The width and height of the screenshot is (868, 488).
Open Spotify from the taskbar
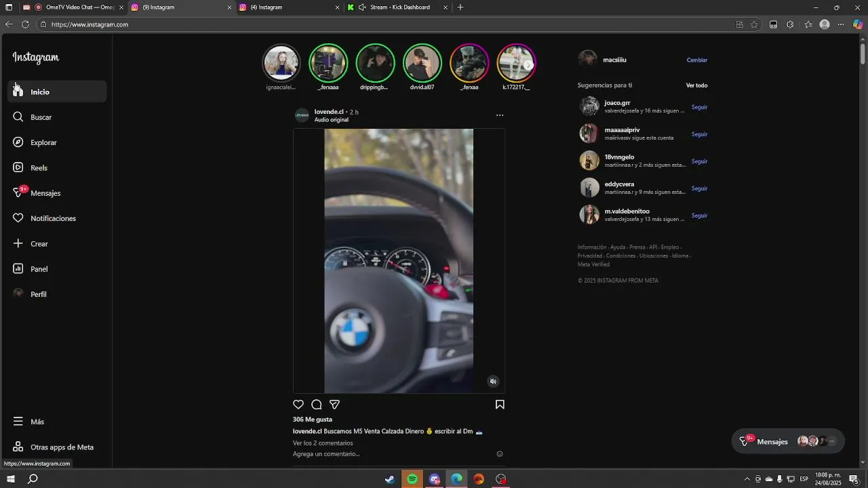[x=412, y=479]
